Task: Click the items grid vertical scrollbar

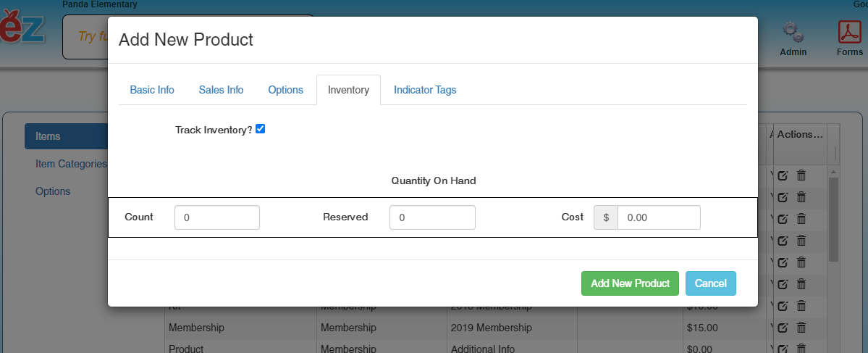Action: coord(833,217)
